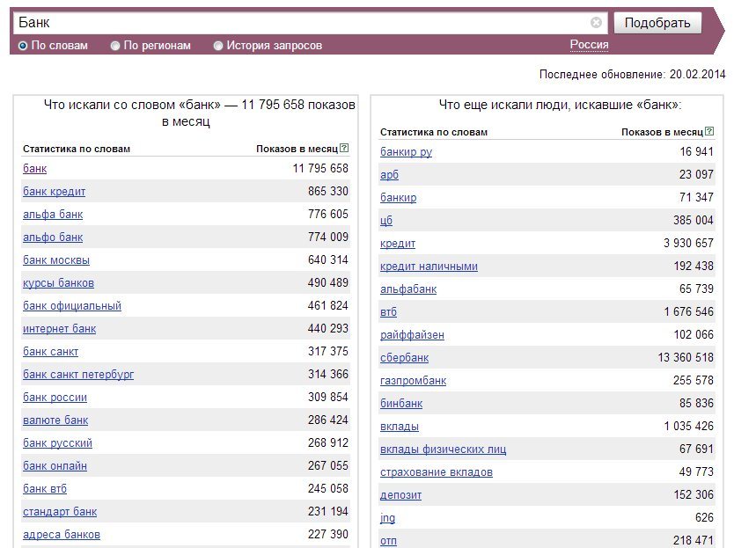Image resolution: width=756 pixels, height=548 pixels.
Task: Click the 'Последнее обновление: 20.02.2014' text
Action: (x=632, y=74)
